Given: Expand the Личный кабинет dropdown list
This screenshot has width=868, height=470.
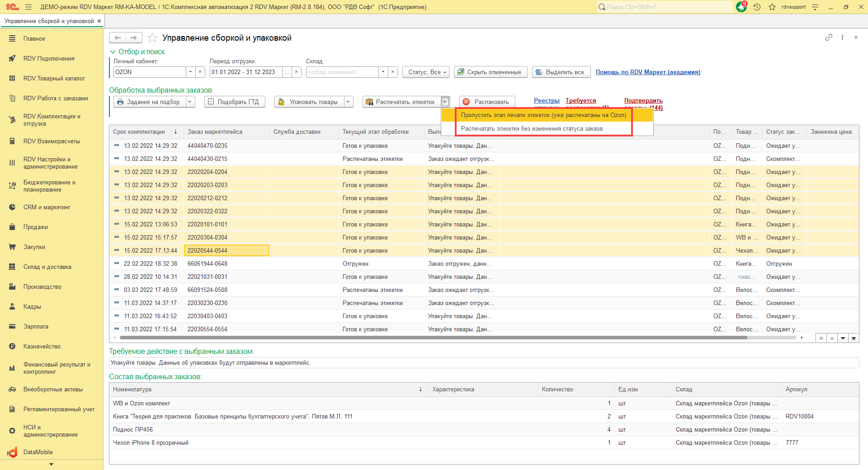Looking at the screenshot, I should [x=190, y=72].
